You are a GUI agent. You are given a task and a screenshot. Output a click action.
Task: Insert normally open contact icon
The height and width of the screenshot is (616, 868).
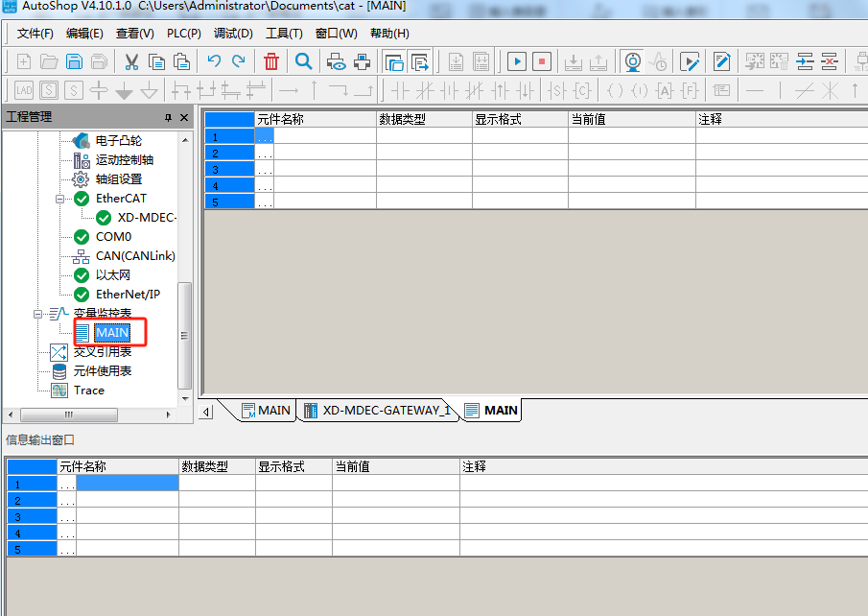click(x=400, y=90)
